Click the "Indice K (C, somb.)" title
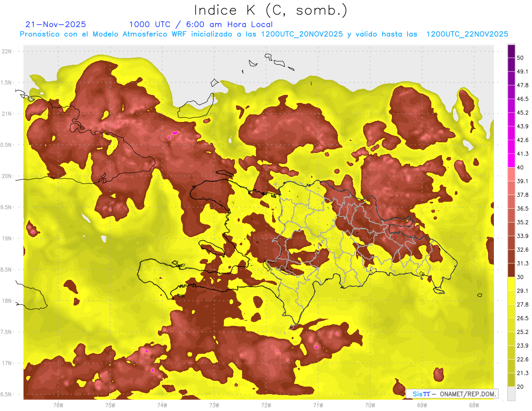 coord(271,11)
